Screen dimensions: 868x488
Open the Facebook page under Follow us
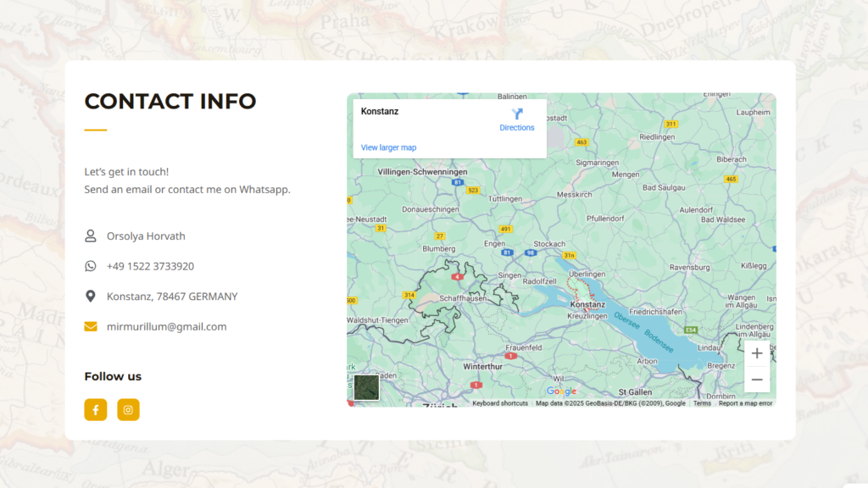(x=95, y=409)
